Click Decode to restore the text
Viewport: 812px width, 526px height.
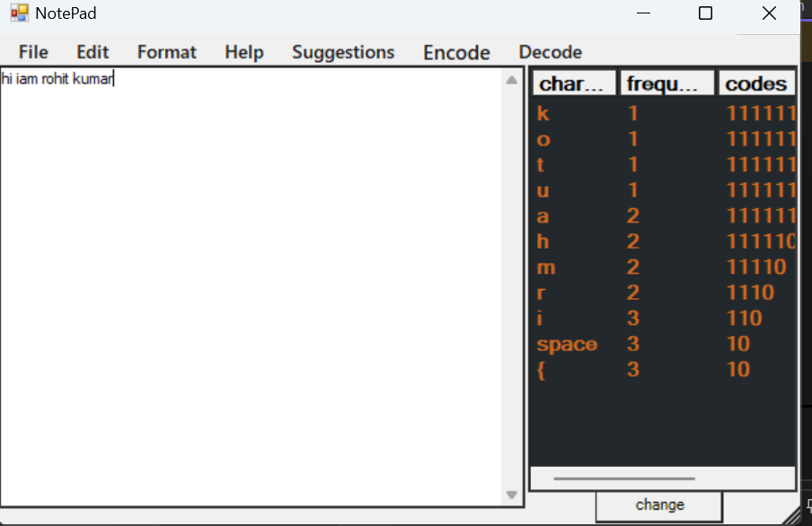549,51
